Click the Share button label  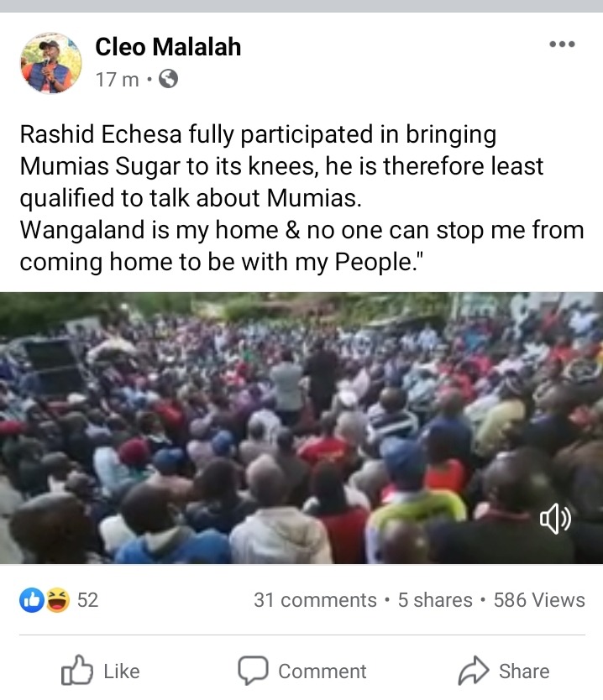(524, 671)
